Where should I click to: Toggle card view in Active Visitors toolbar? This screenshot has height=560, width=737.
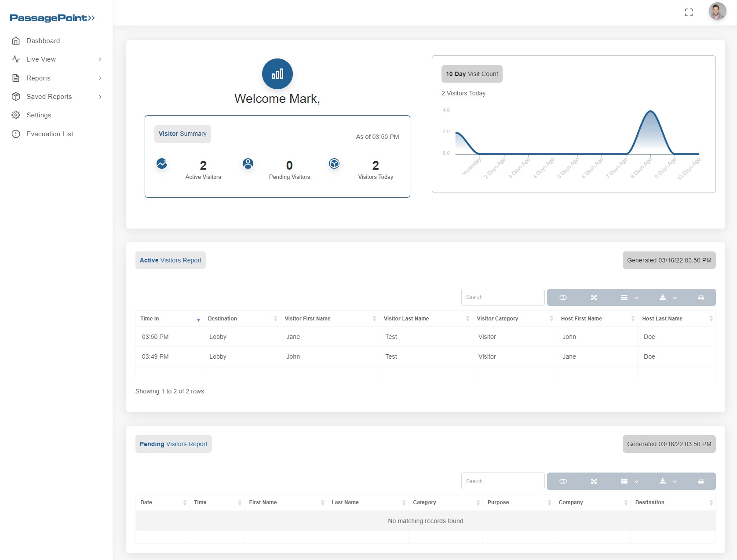tap(563, 298)
